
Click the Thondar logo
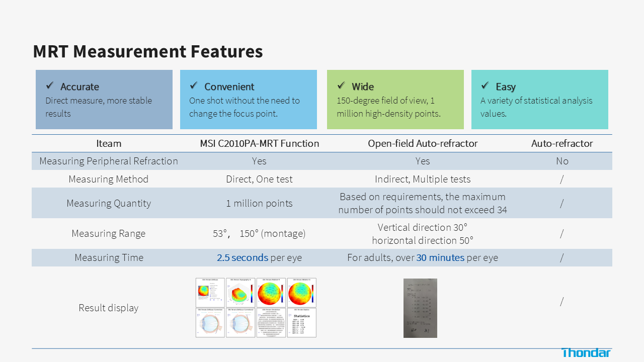pos(586,352)
